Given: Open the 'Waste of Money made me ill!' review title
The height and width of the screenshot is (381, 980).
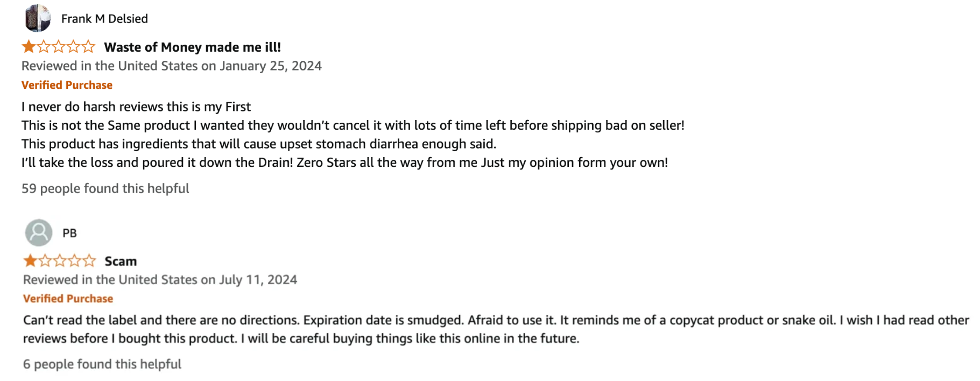Looking at the screenshot, I should click(x=193, y=47).
